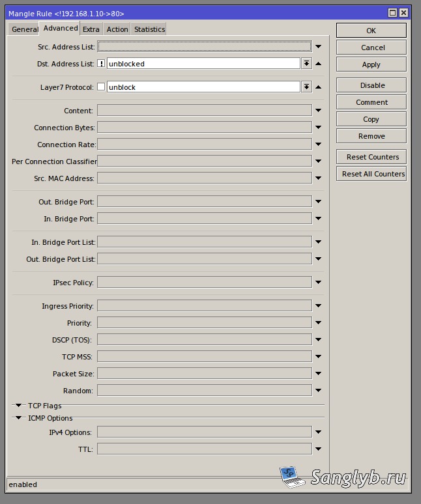Go to the Action tab
Image resolution: width=421 pixels, height=504 pixels.
coord(117,29)
